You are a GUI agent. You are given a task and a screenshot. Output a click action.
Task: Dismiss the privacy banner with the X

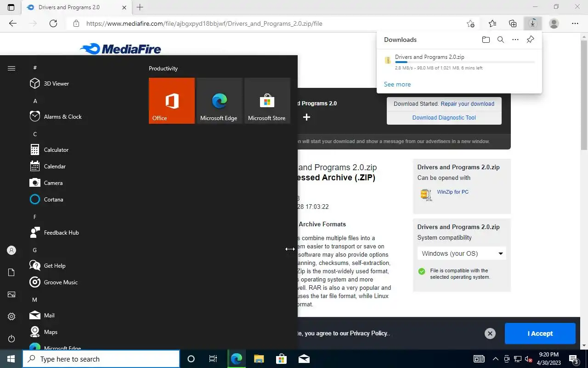coord(490,333)
